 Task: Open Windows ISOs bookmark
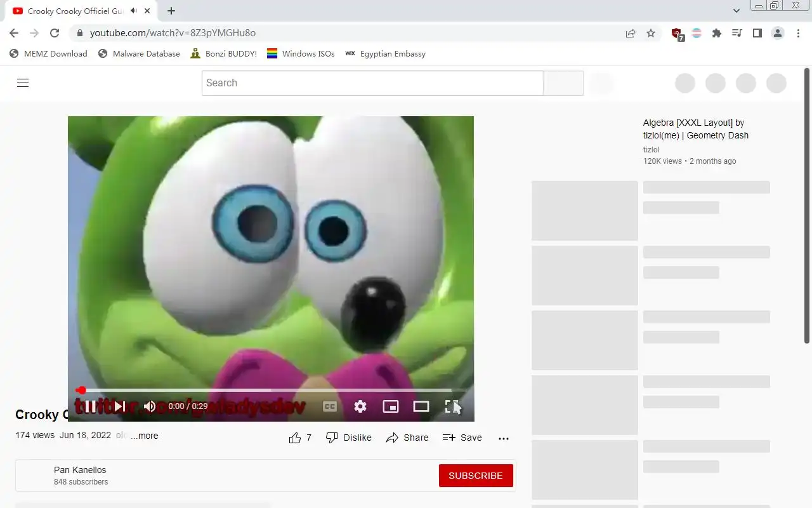tap(301, 53)
